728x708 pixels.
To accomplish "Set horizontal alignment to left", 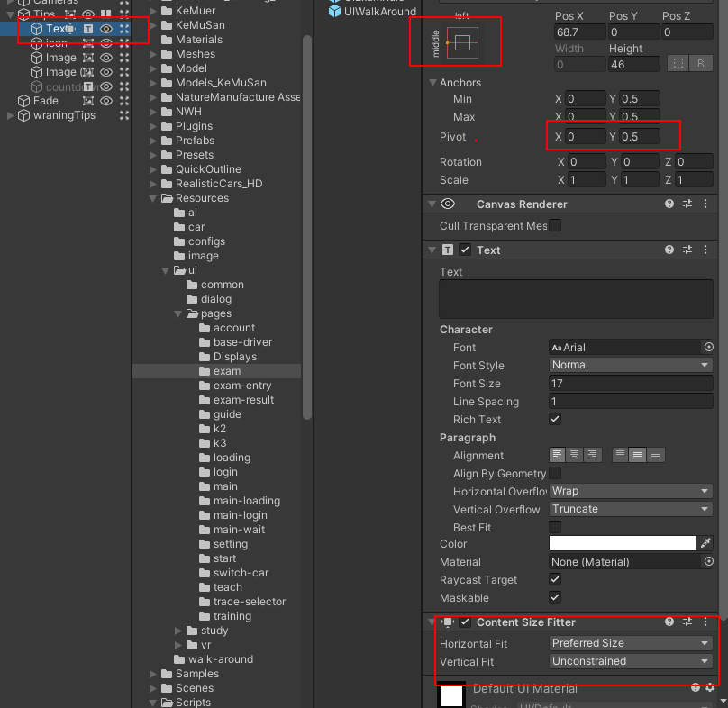I will (557, 455).
